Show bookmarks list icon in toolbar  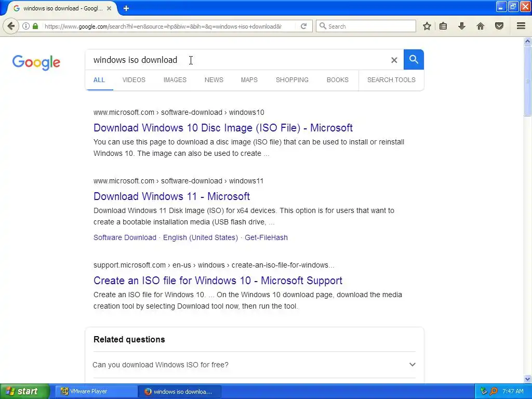coord(443,26)
